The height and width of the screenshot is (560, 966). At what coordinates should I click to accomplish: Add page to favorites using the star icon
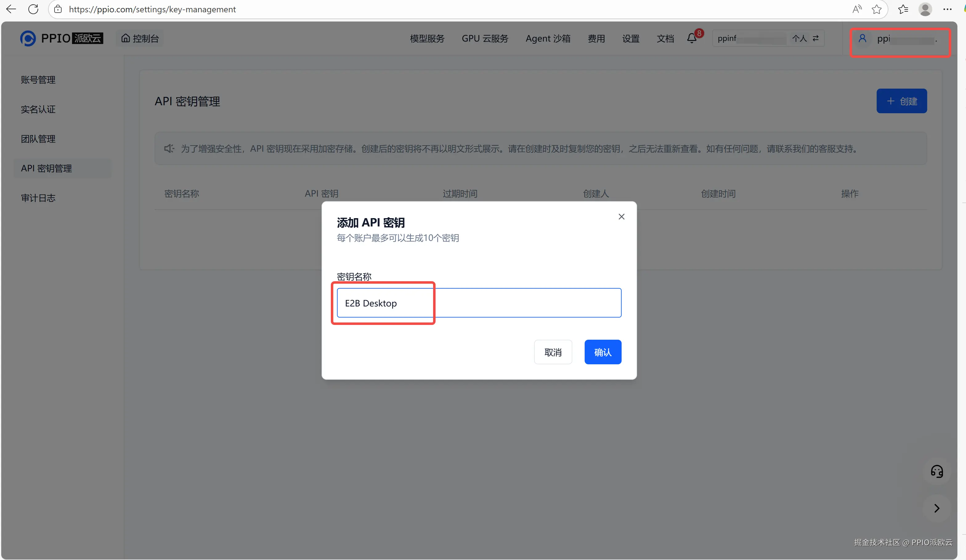(876, 9)
